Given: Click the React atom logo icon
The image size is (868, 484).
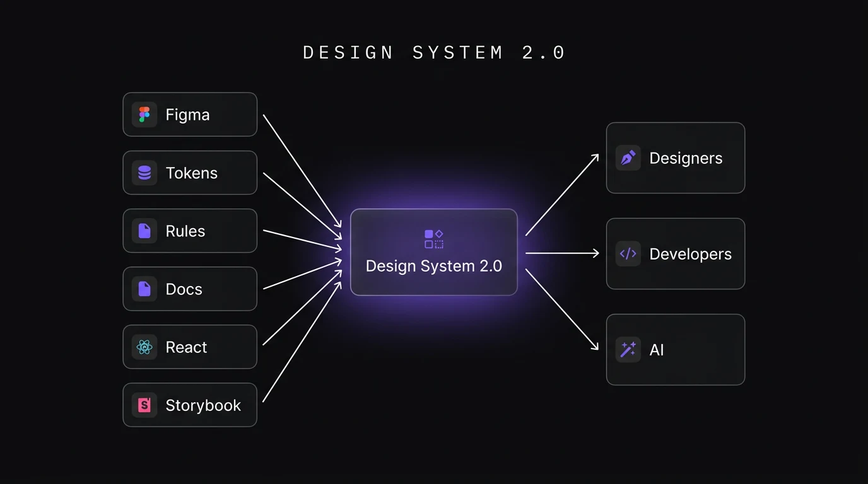Looking at the screenshot, I should coord(144,347).
